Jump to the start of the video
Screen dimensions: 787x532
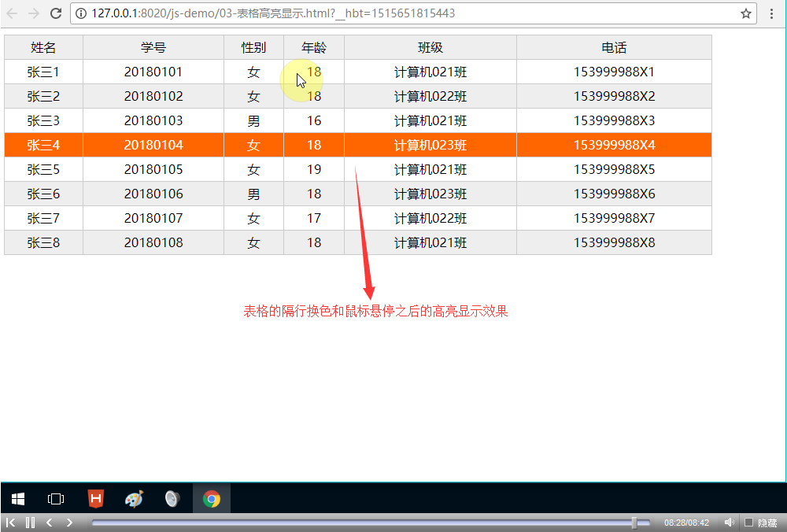(11, 523)
